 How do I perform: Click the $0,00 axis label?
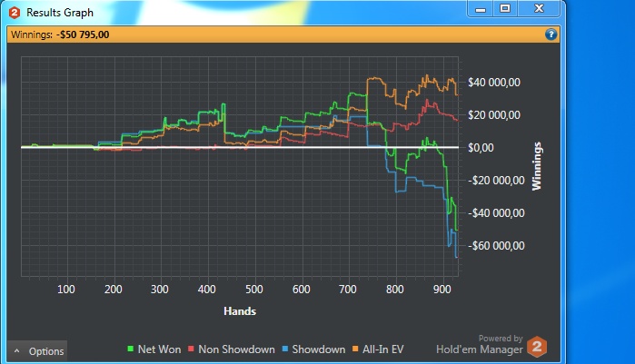[x=481, y=148]
